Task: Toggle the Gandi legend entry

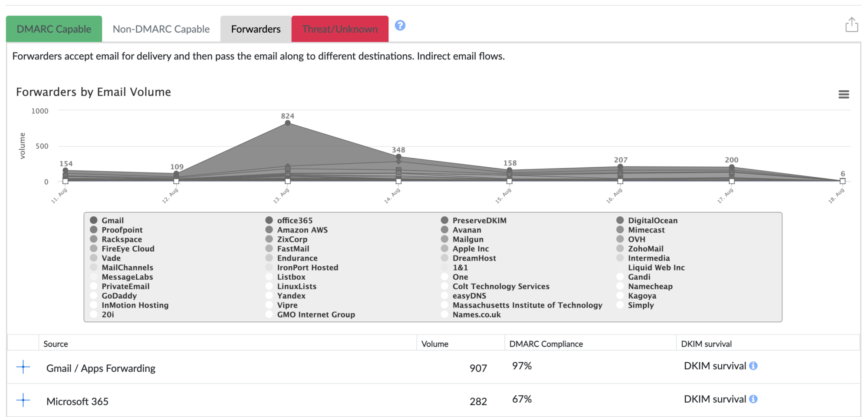Action: click(633, 277)
